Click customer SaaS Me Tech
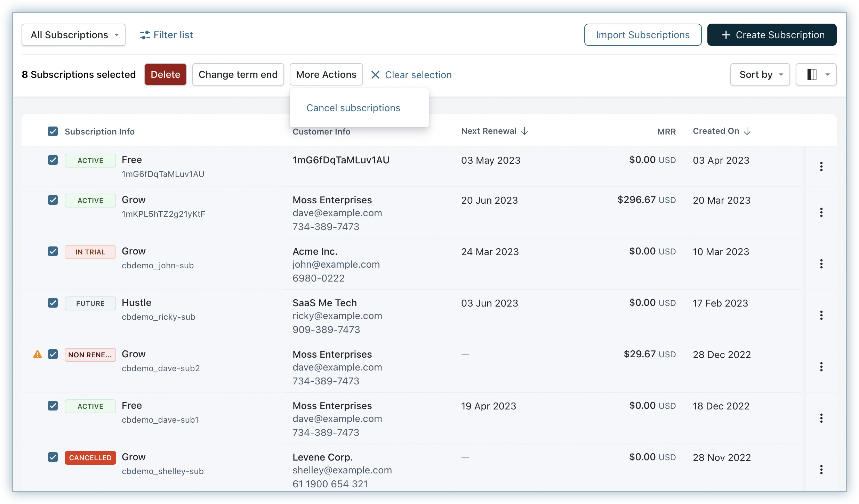Image resolution: width=859 pixels, height=504 pixels. 324,303
